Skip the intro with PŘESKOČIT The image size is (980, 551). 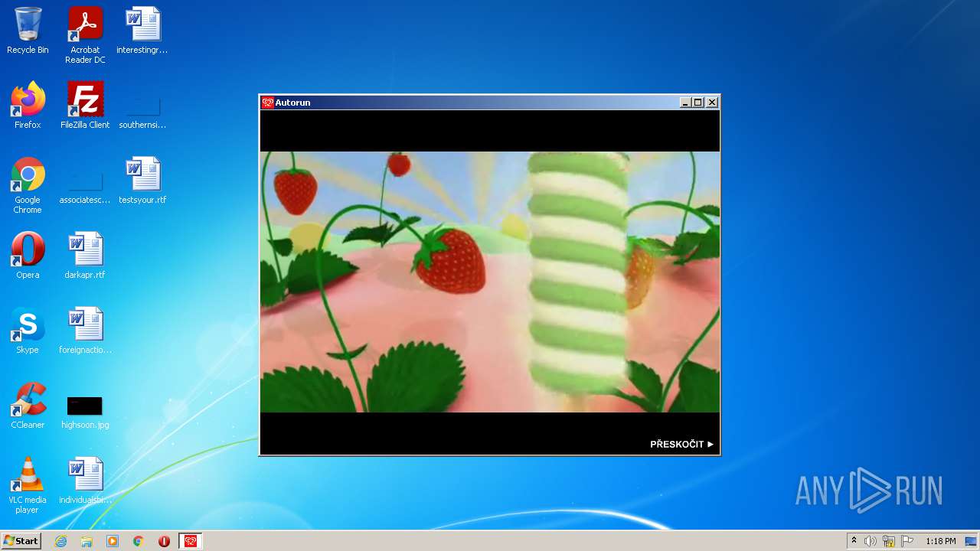click(x=681, y=444)
